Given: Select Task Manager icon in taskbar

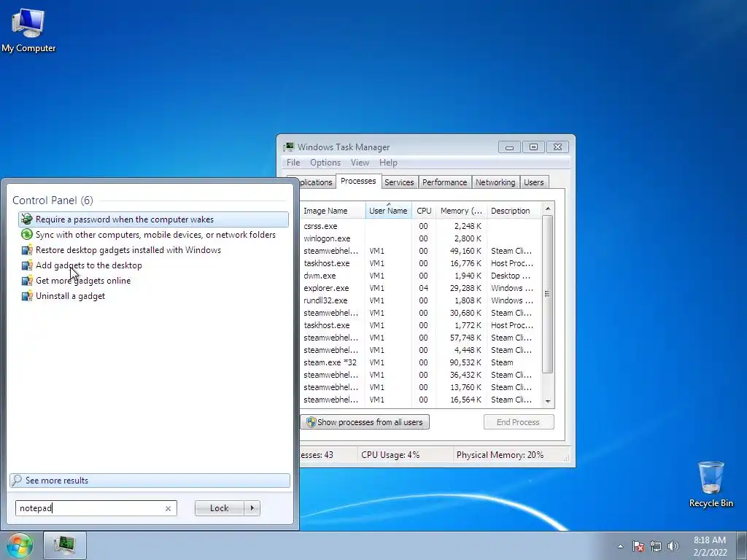Looking at the screenshot, I should tap(65, 545).
